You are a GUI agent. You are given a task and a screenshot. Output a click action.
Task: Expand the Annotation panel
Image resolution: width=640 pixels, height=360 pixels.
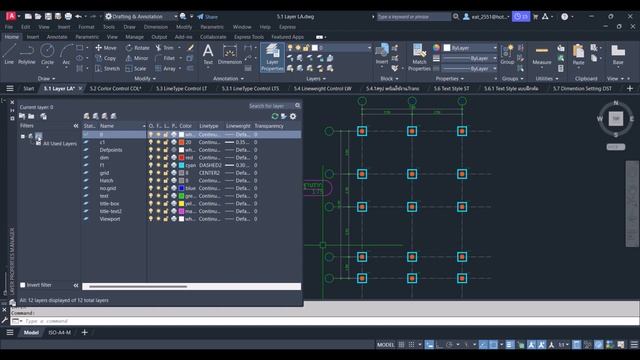229,78
